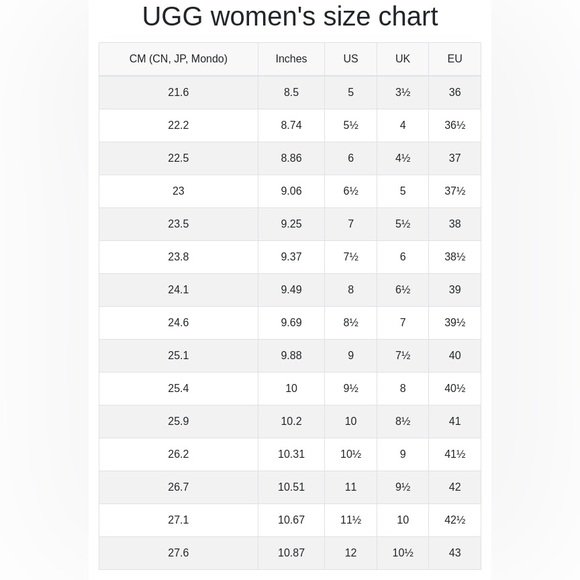Click the 10.51 inches cell
The height and width of the screenshot is (580, 580).
(x=291, y=487)
